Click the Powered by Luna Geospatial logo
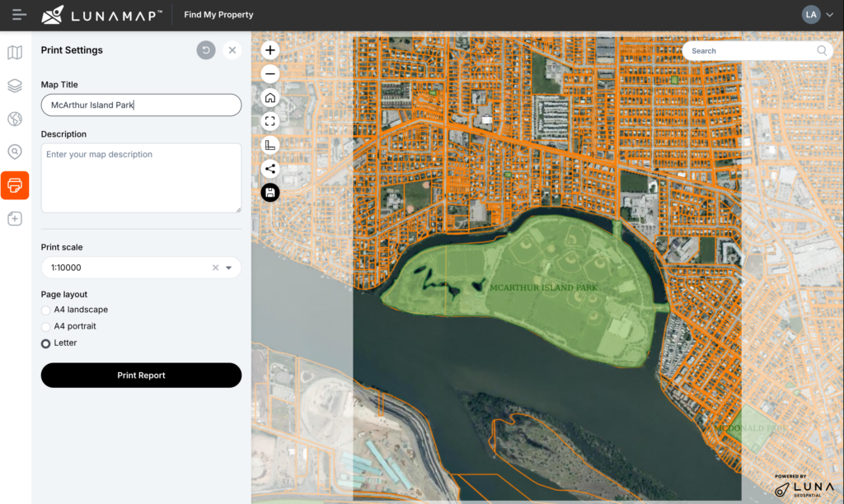 (804, 486)
